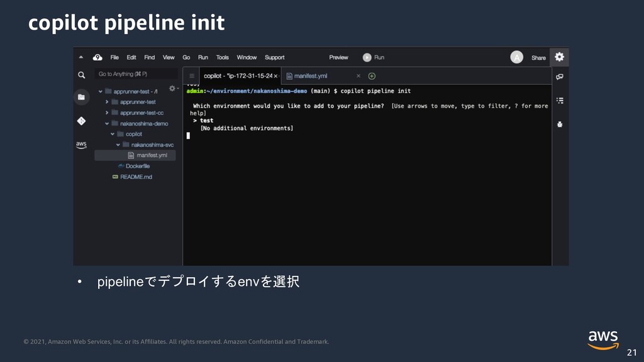
Task: Click the Share button
Action: point(538,58)
